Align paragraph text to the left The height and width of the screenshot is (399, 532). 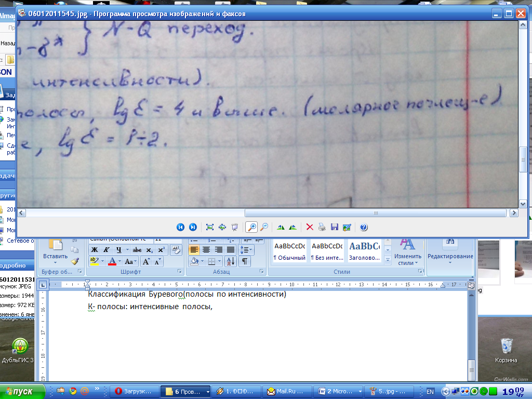[x=194, y=250]
